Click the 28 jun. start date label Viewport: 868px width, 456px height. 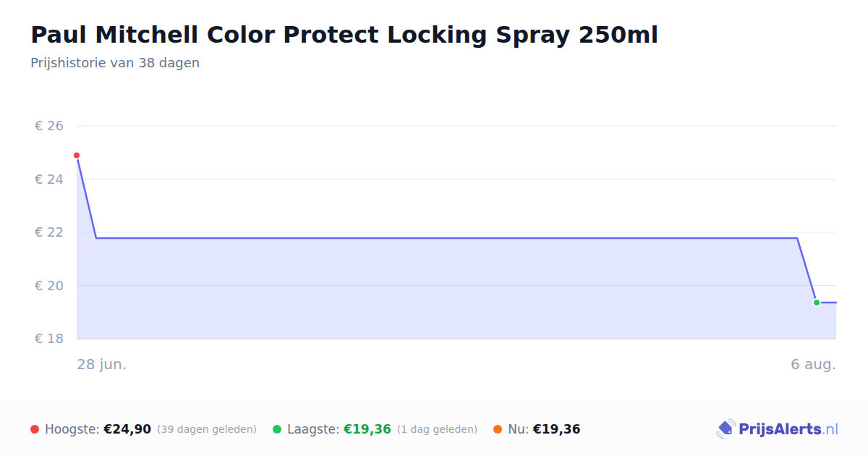pos(102,364)
